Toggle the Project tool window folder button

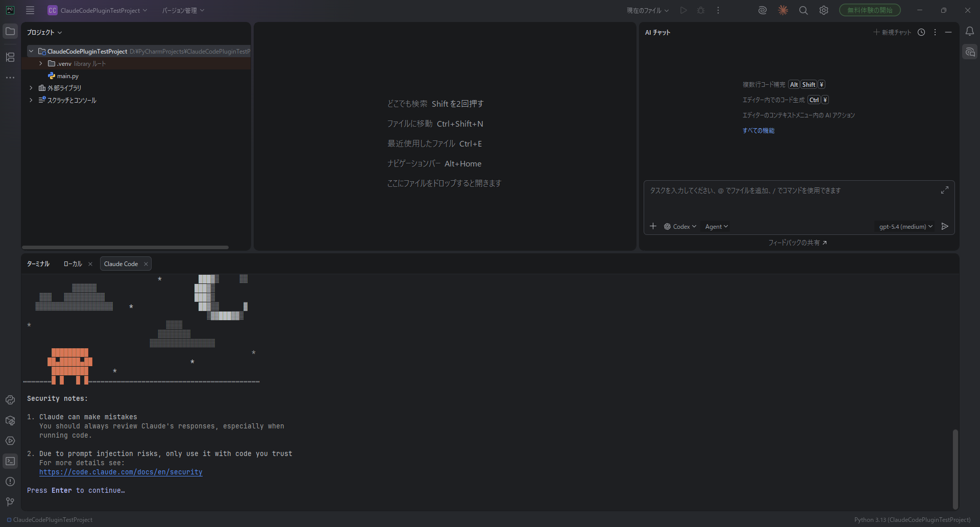10,32
